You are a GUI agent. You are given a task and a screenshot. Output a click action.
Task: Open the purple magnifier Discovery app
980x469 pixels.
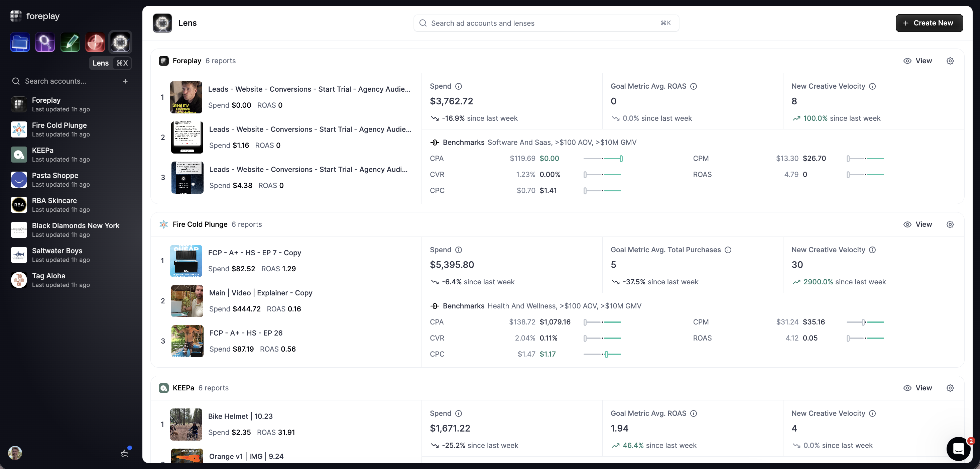click(45, 42)
